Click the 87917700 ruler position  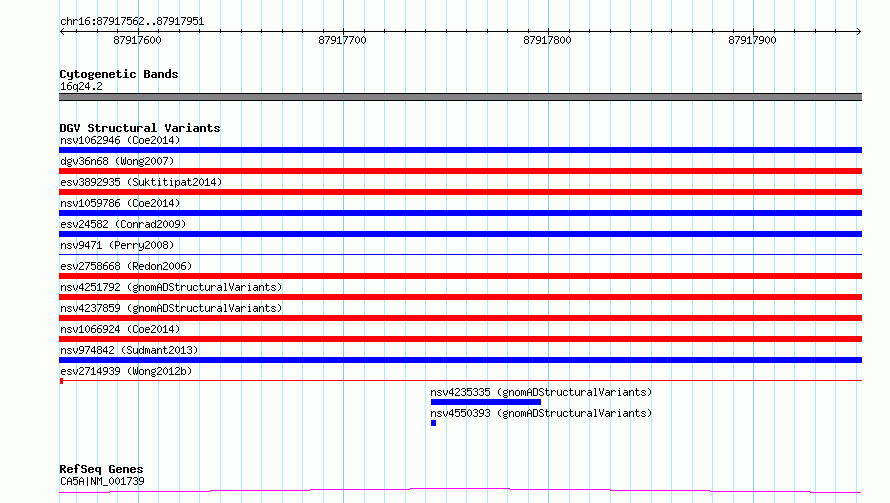tap(342, 40)
